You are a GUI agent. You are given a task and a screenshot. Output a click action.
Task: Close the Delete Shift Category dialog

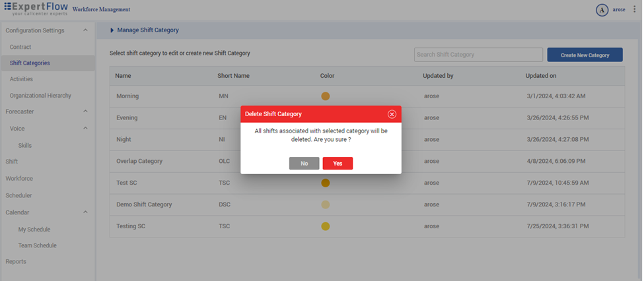point(392,114)
